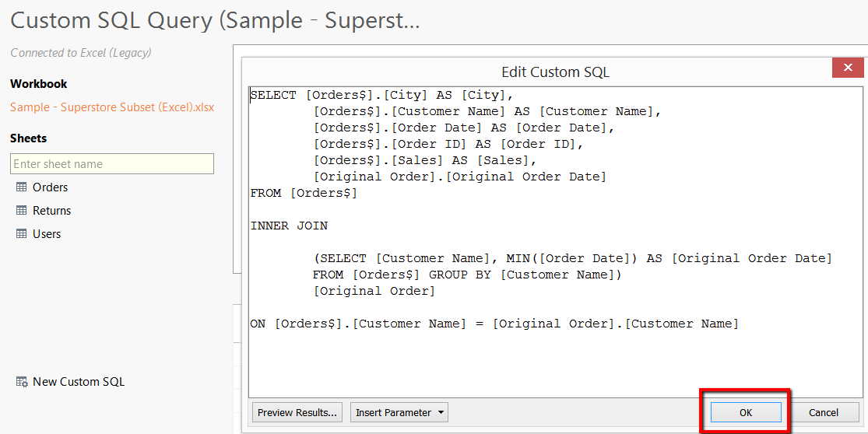Click Preview Results button
The height and width of the screenshot is (434, 868).
pyautogui.click(x=297, y=412)
